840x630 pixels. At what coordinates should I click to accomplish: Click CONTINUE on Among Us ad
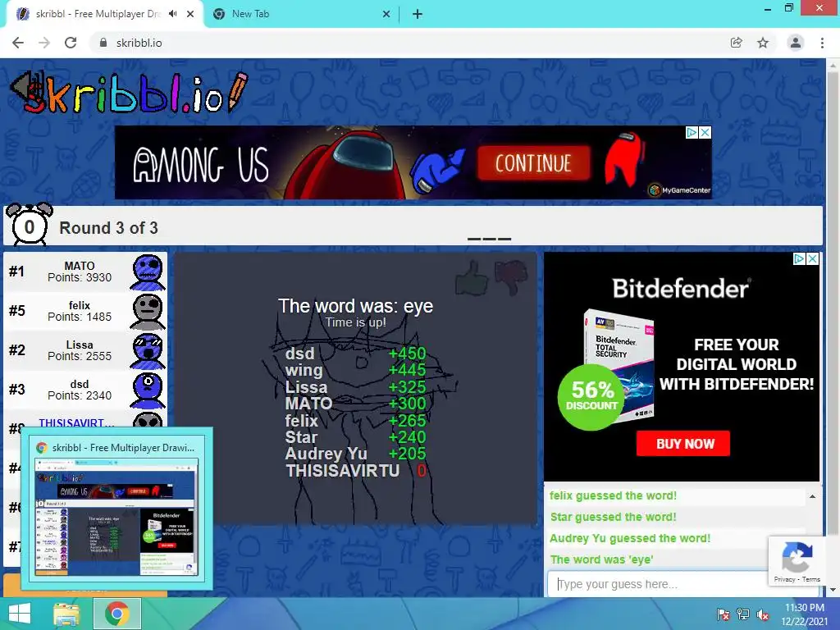pos(533,163)
